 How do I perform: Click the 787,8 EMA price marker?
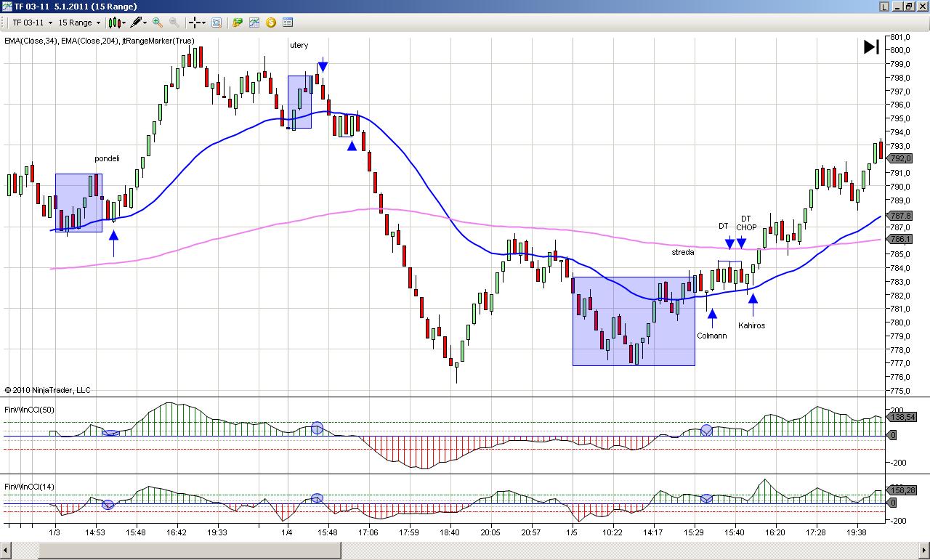point(901,216)
